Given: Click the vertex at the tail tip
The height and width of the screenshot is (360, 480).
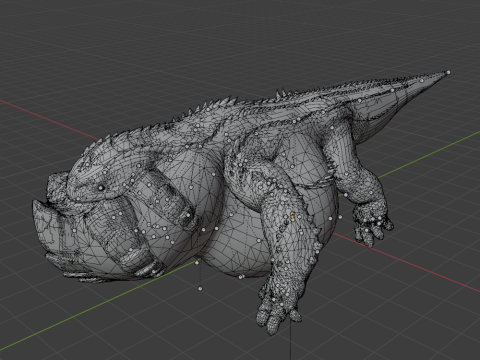Looking at the screenshot, I should [x=448, y=72].
